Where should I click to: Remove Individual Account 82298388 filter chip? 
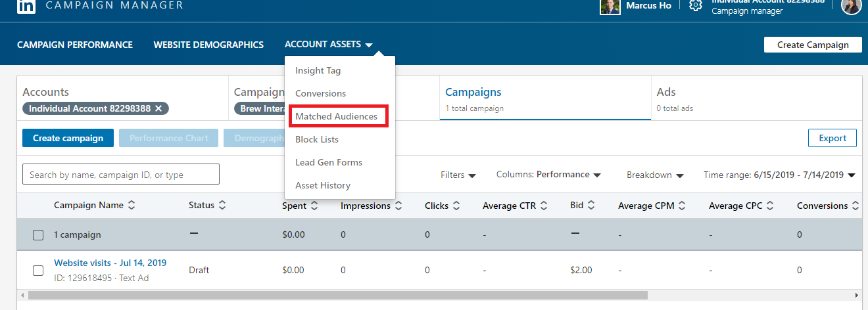point(158,108)
